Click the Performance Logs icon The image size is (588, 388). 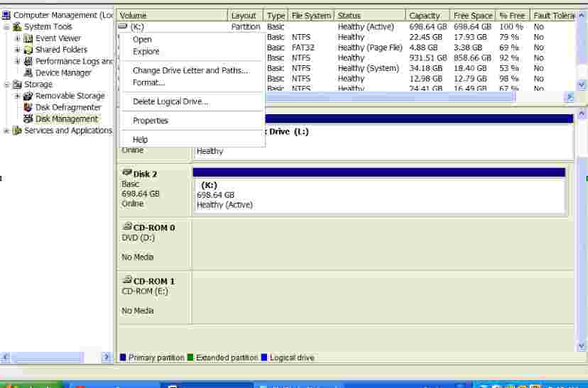tap(28, 61)
